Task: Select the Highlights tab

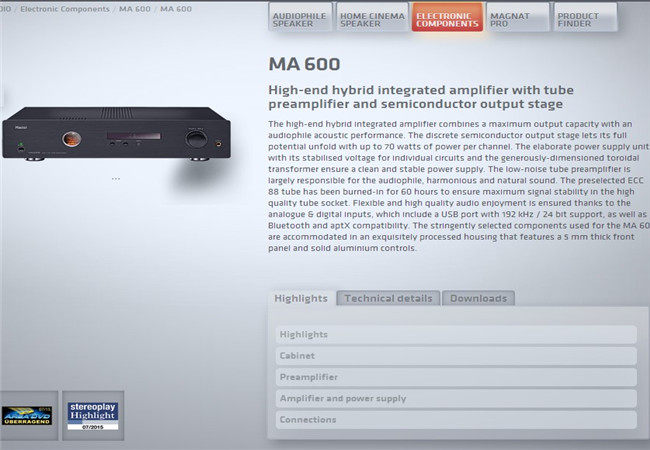Action: (301, 298)
